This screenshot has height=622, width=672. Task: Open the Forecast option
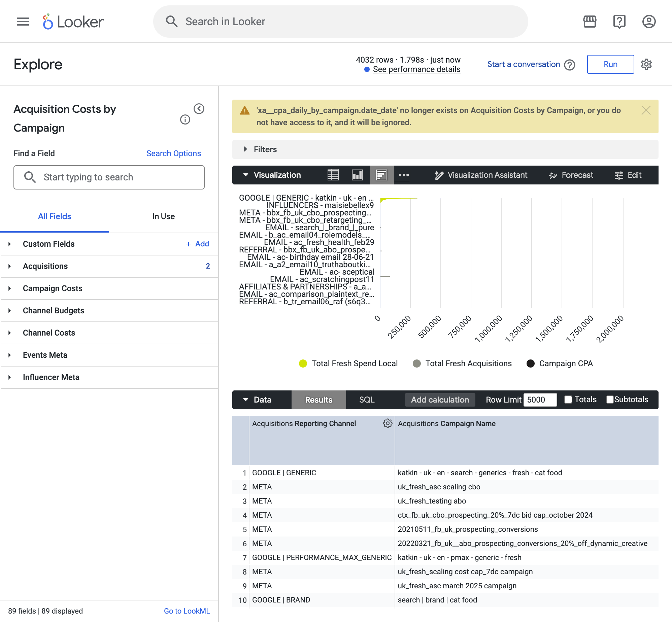(x=571, y=175)
